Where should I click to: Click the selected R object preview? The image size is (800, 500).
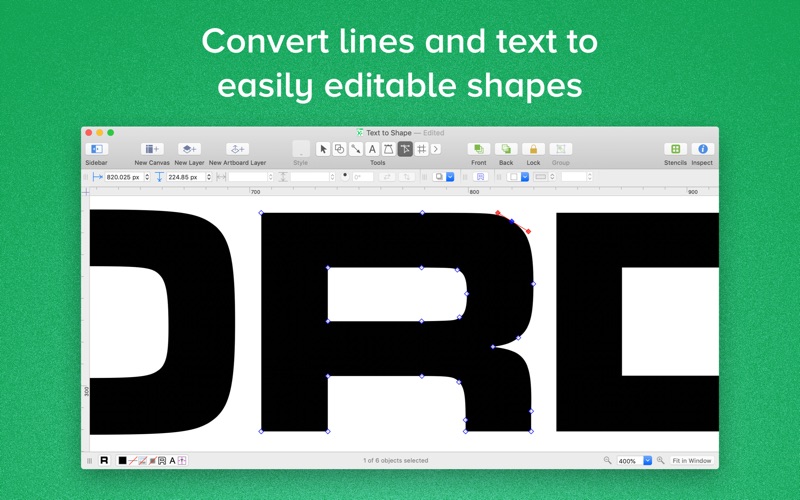click(104, 460)
